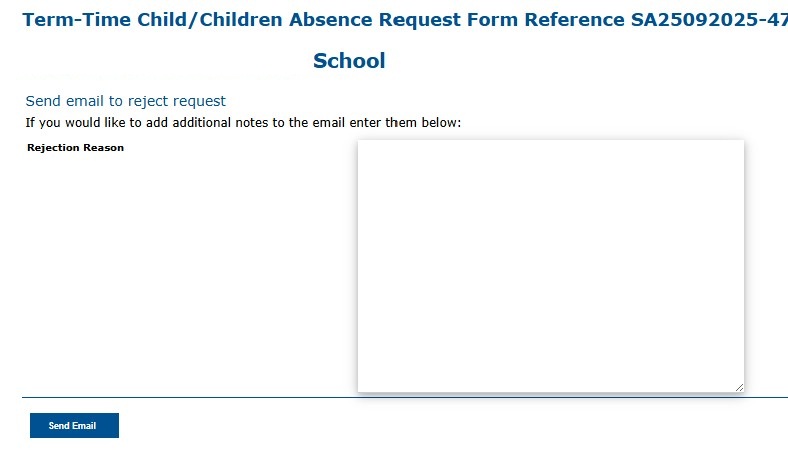Click the word 'Send' in the subheading
Viewport: 788px width, 450px height.
tap(43, 101)
